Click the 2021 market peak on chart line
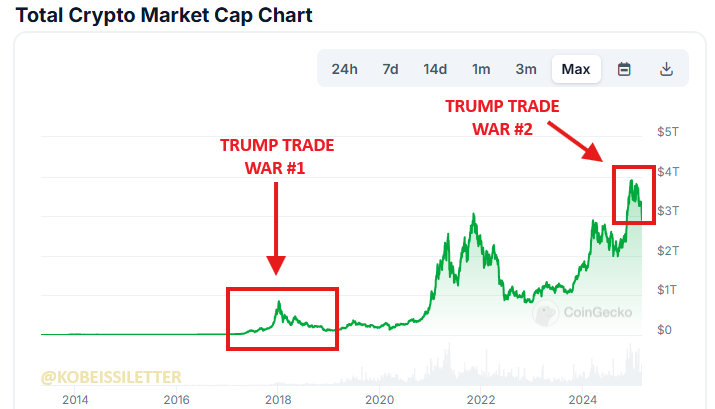The height and width of the screenshot is (409, 715). 472,215
